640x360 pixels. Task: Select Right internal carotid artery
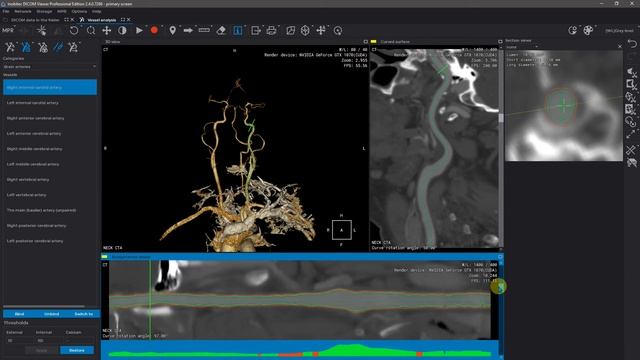(50, 87)
